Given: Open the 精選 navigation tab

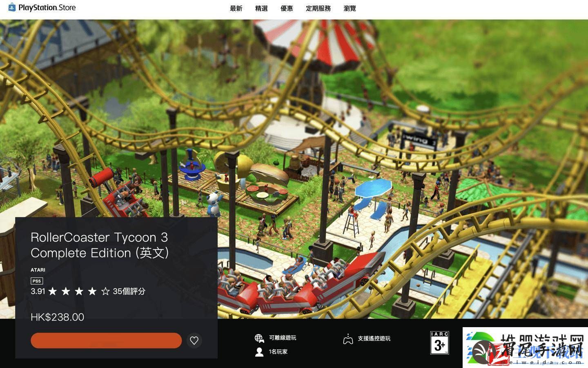Looking at the screenshot, I should point(261,8).
